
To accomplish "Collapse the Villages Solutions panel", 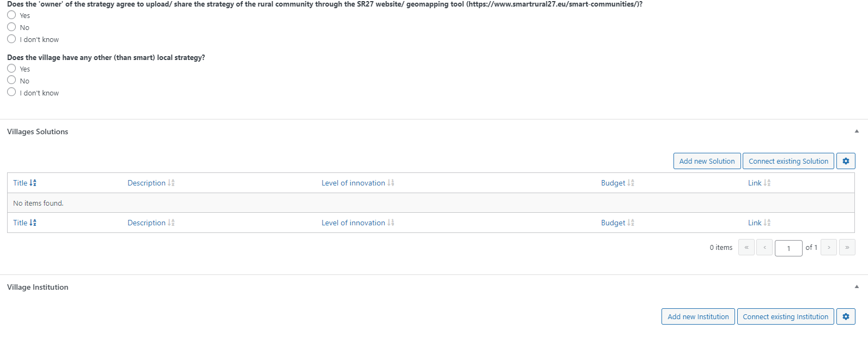I will click(x=857, y=131).
